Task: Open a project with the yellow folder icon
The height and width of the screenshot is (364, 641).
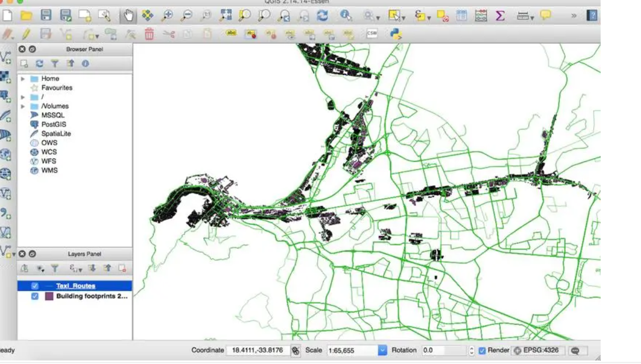Action: click(26, 16)
